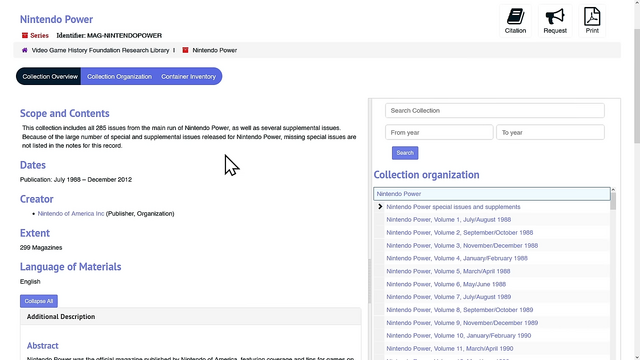
Task: Print the record as PDF
Action: coord(592,21)
